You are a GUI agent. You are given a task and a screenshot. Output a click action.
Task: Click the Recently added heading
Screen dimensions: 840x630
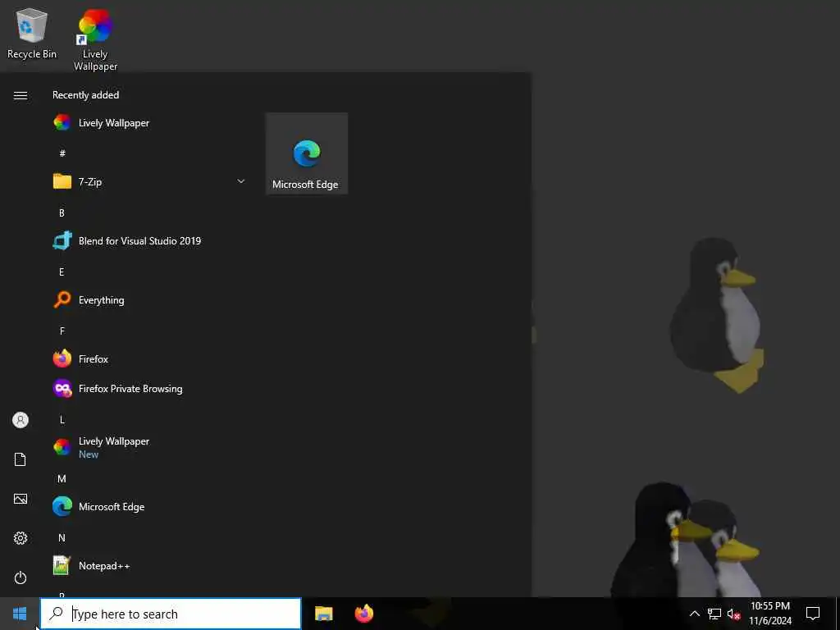tap(85, 95)
